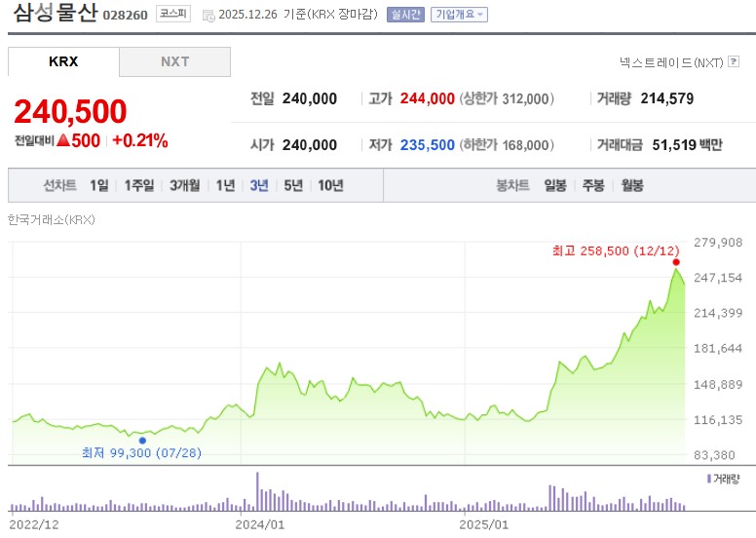Viewport: 756px width, 538px height.
Task: Click the 2025/01 axis date label
Action: (x=483, y=524)
